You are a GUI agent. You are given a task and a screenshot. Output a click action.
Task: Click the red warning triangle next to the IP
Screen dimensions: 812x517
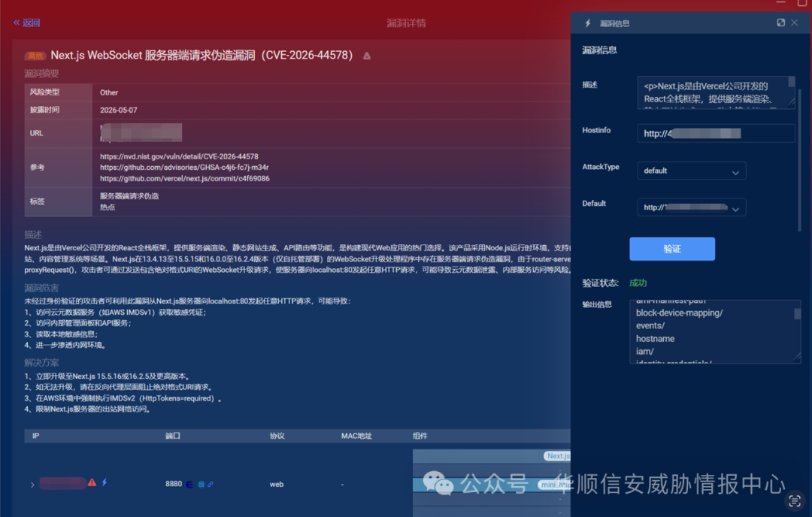pyautogui.click(x=92, y=482)
